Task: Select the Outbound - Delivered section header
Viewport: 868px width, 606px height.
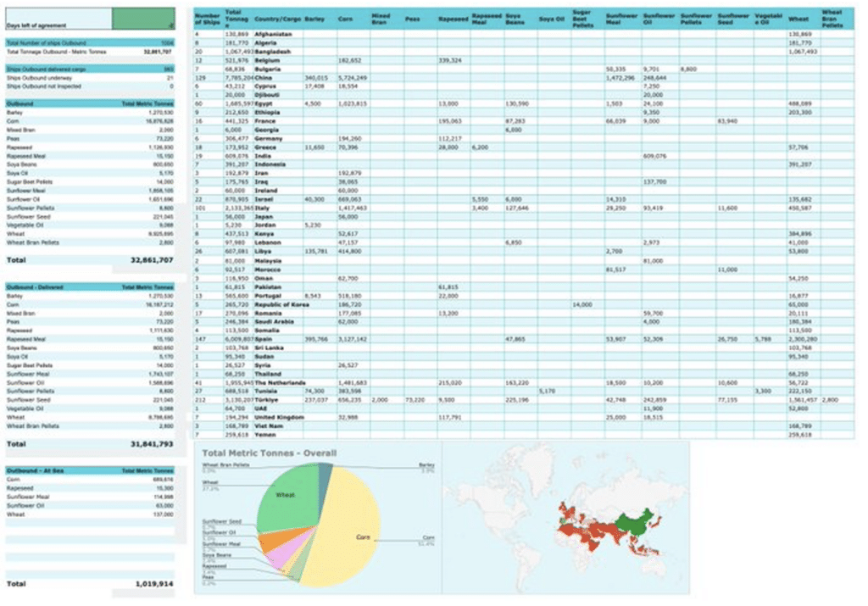Action: click(35, 287)
